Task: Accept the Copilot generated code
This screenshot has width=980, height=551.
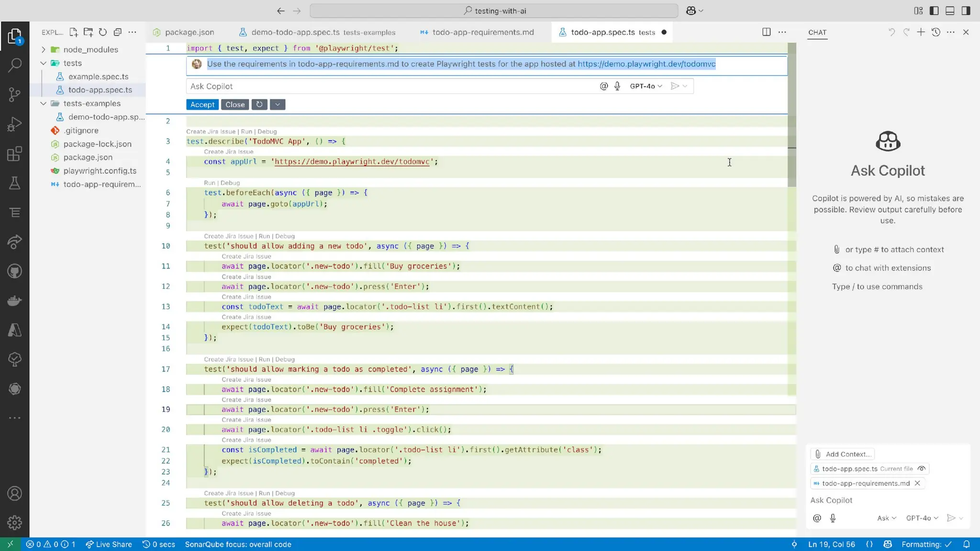Action: click(202, 104)
